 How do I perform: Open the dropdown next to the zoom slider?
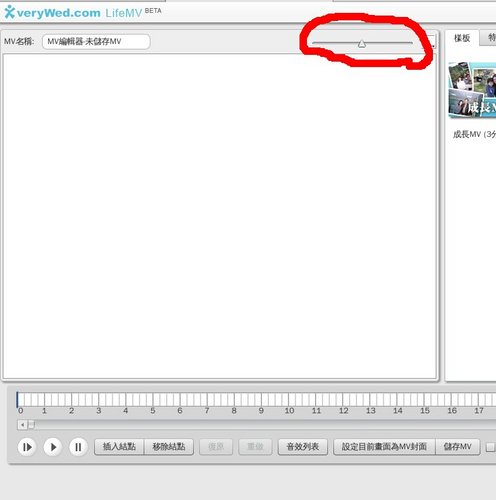tap(432, 42)
